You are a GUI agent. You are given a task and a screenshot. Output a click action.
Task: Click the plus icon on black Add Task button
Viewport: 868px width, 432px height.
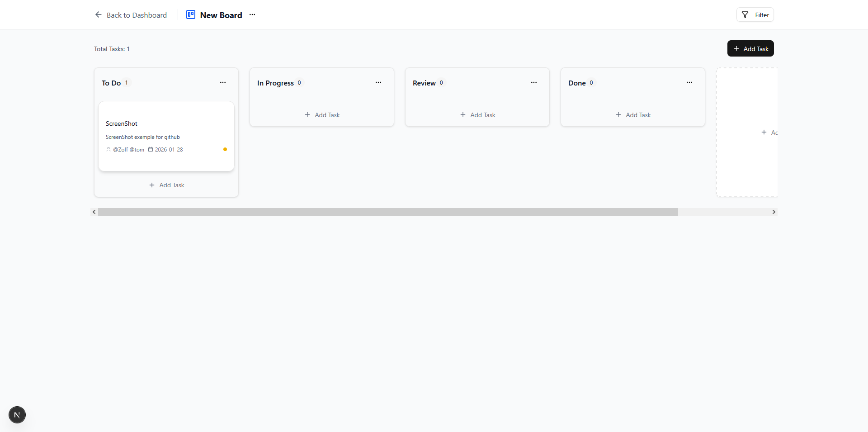736,48
